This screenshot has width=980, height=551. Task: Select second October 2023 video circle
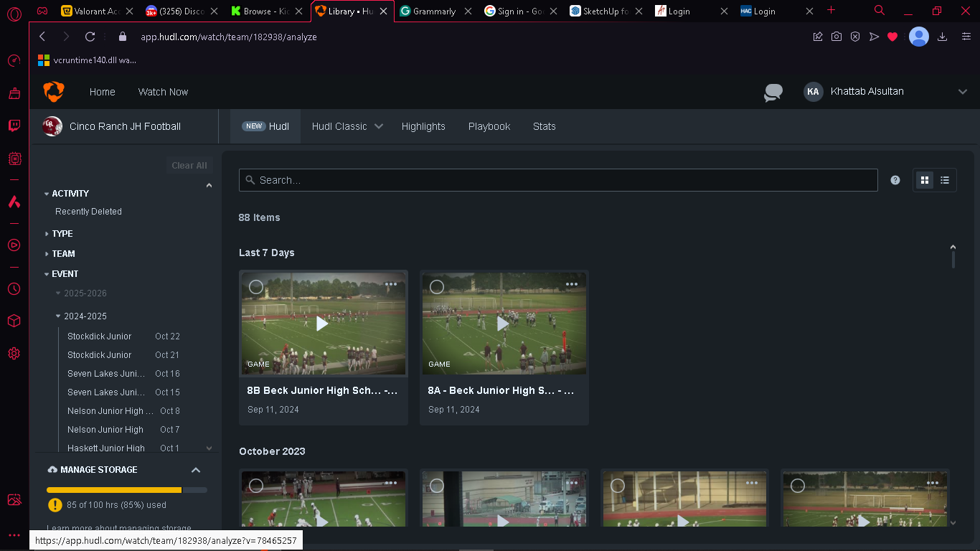tap(437, 486)
